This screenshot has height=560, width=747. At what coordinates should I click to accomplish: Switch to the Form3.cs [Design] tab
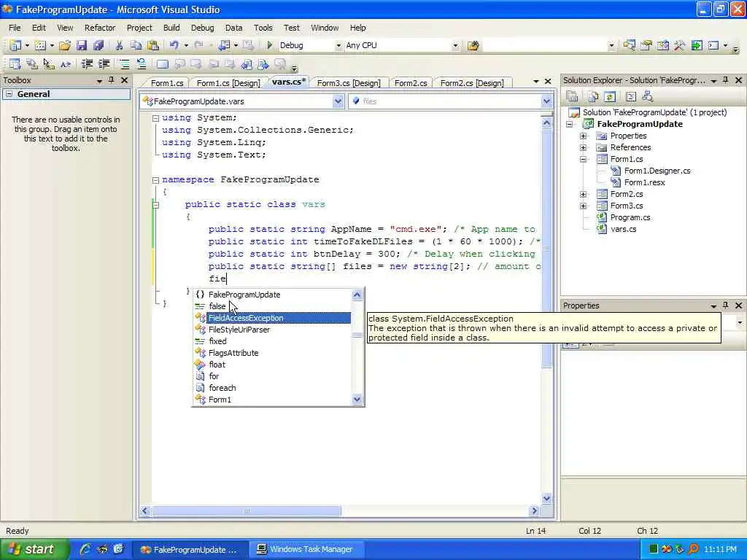pyautogui.click(x=349, y=83)
